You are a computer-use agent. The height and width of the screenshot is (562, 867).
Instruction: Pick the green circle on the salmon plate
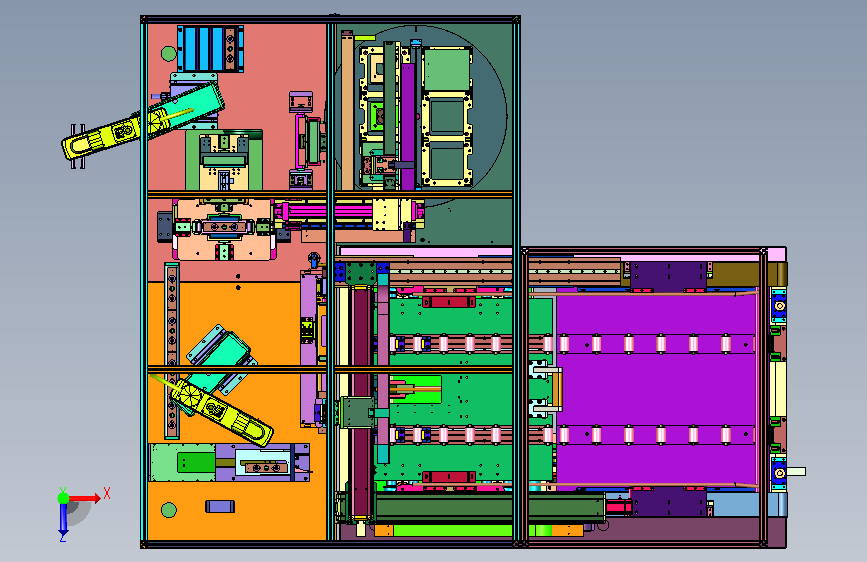(169, 54)
